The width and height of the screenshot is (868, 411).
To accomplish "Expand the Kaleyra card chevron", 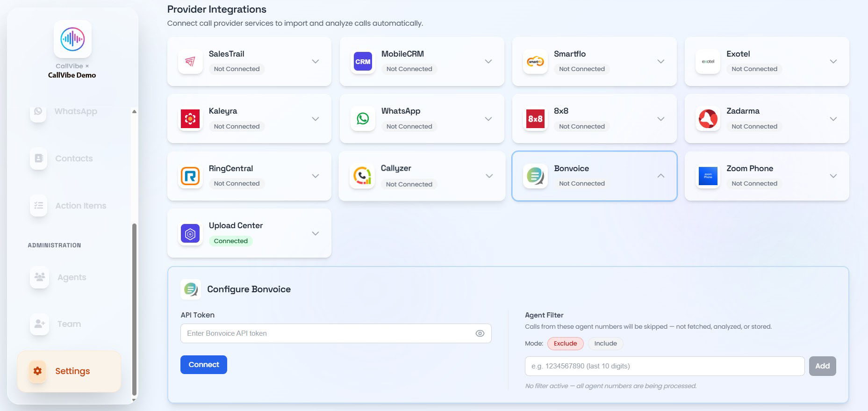I will (316, 119).
